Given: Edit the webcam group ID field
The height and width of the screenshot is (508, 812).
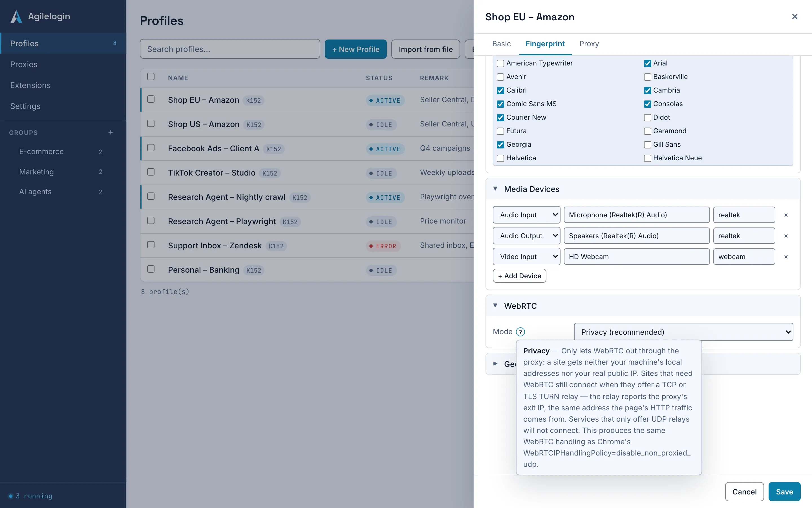Looking at the screenshot, I should pyautogui.click(x=744, y=256).
